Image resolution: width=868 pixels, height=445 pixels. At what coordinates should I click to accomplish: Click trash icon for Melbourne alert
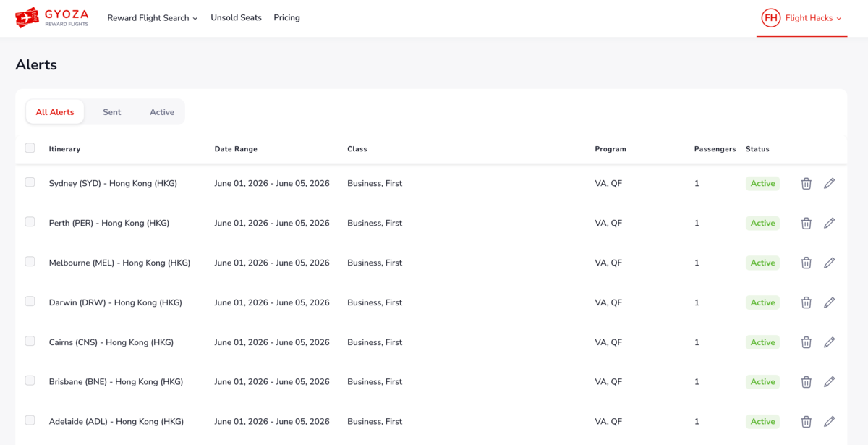point(806,263)
